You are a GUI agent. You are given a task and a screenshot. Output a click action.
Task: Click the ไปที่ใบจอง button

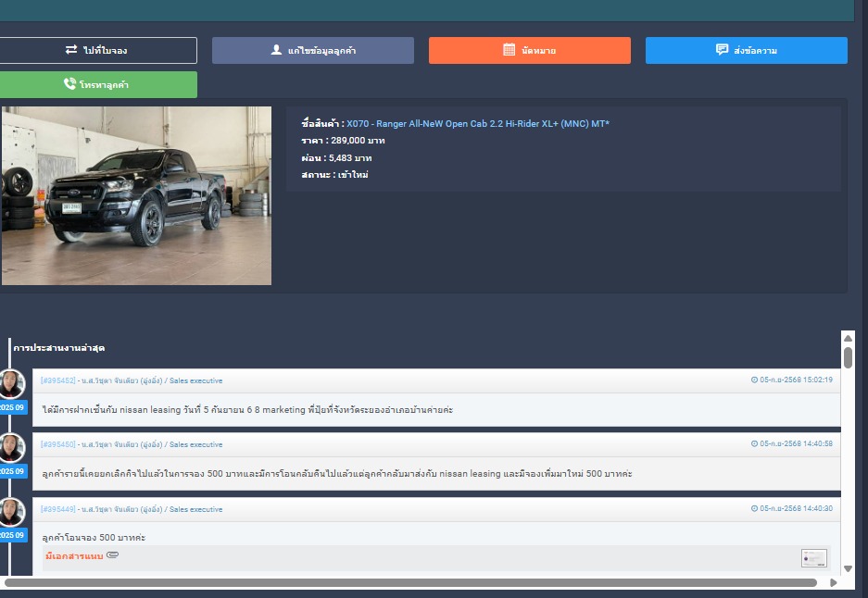(x=96, y=51)
